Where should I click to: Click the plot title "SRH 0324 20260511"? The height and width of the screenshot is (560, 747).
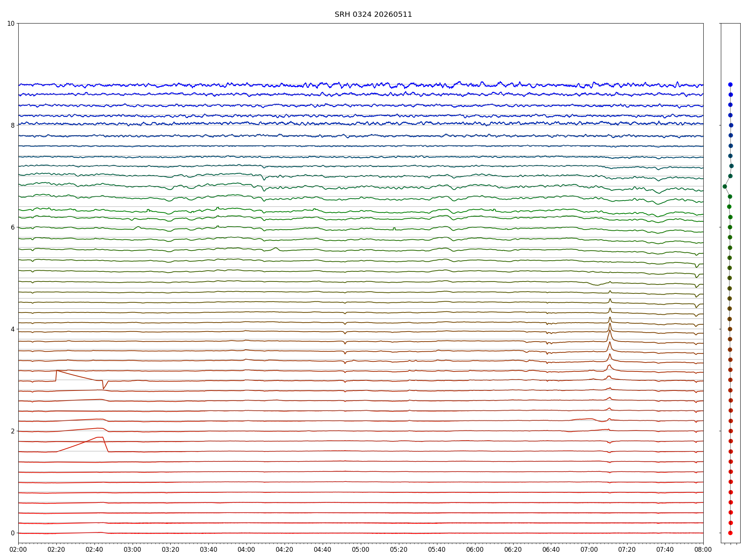373,15
